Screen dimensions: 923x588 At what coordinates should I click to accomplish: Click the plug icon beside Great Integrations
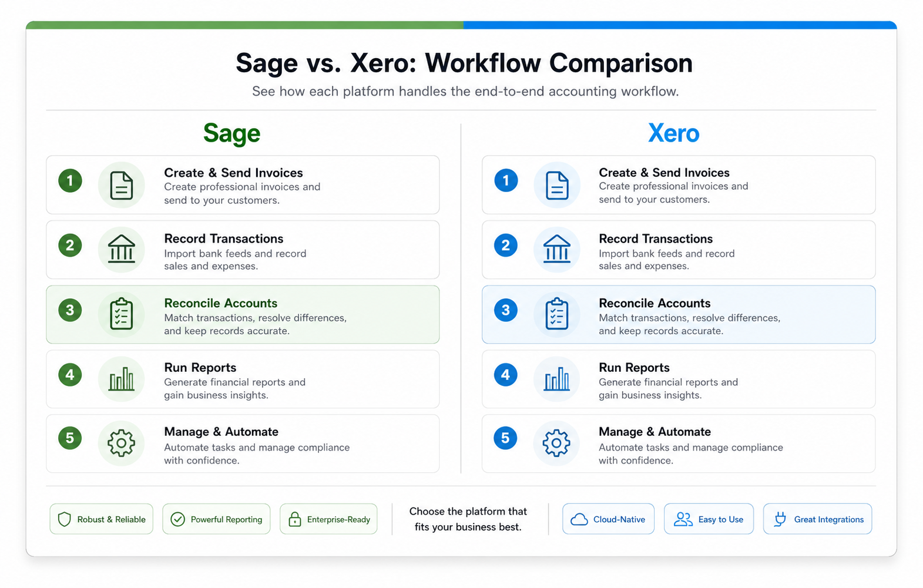780,519
